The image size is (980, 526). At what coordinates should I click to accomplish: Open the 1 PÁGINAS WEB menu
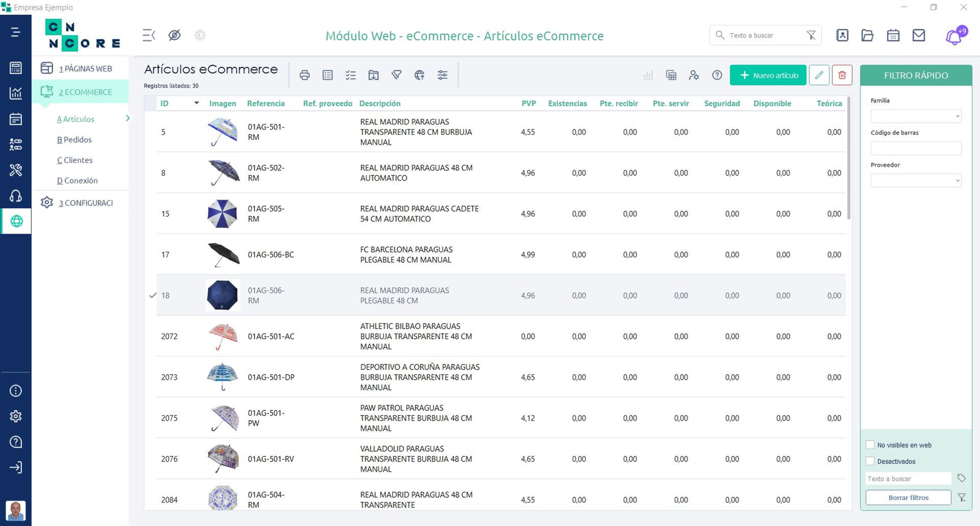[x=80, y=69]
